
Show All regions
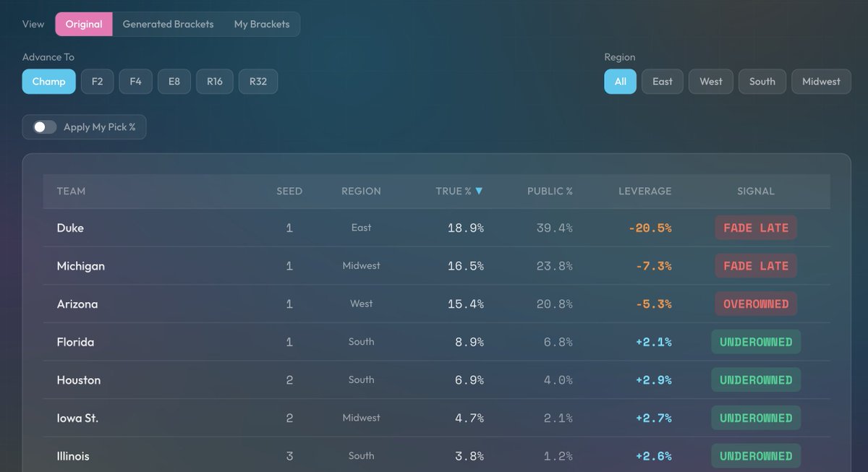click(620, 82)
